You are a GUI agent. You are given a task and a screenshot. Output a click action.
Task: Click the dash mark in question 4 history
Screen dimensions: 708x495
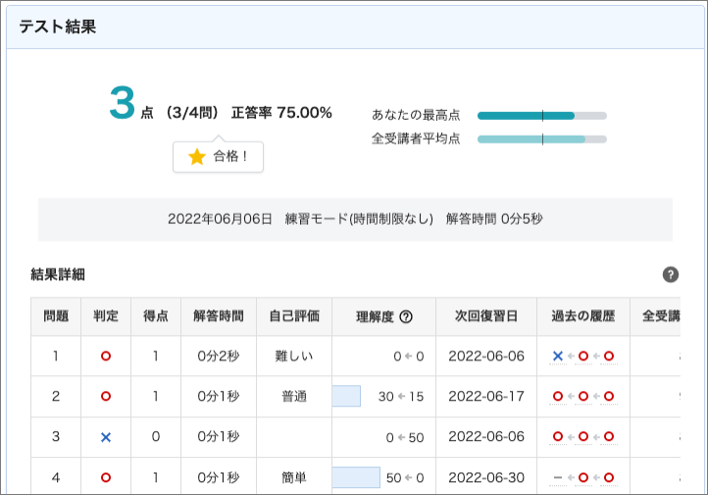557,477
